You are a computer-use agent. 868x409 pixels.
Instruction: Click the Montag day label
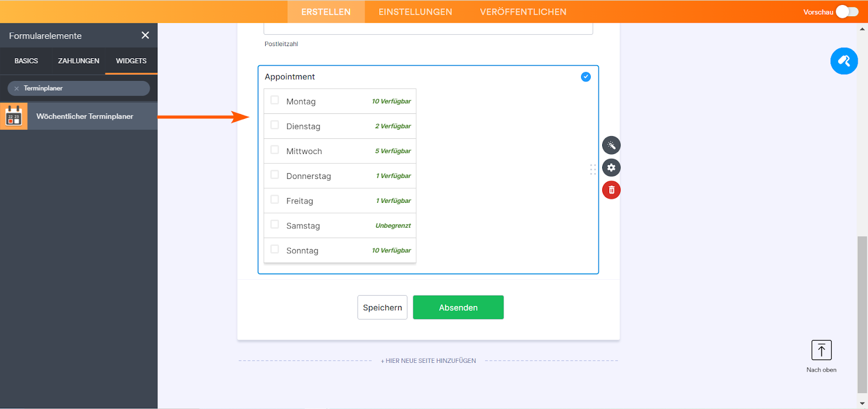(x=301, y=101)
